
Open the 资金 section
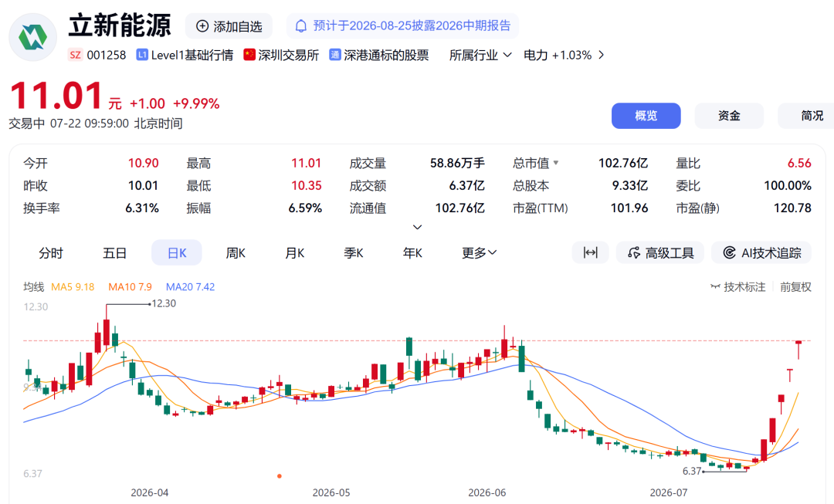(x=729, y=116)
